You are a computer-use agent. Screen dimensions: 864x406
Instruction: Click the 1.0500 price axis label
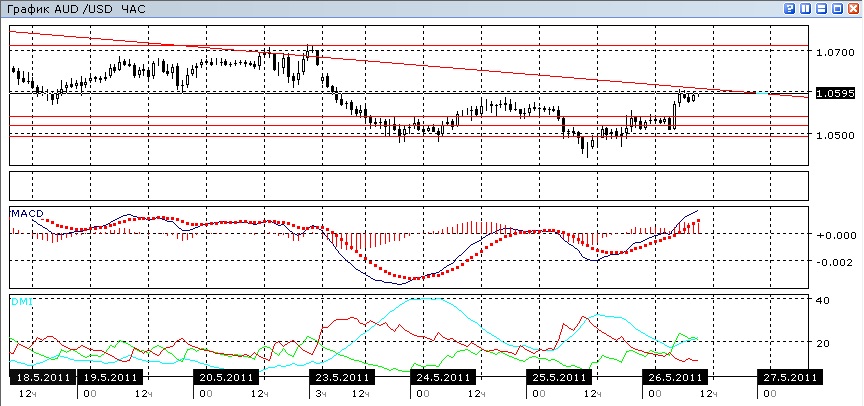(835, 136)
